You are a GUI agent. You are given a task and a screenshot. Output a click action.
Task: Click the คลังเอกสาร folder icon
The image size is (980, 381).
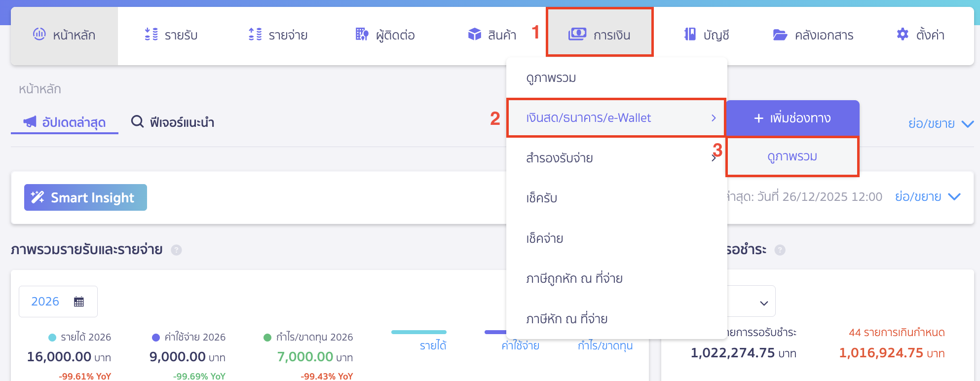779,35
